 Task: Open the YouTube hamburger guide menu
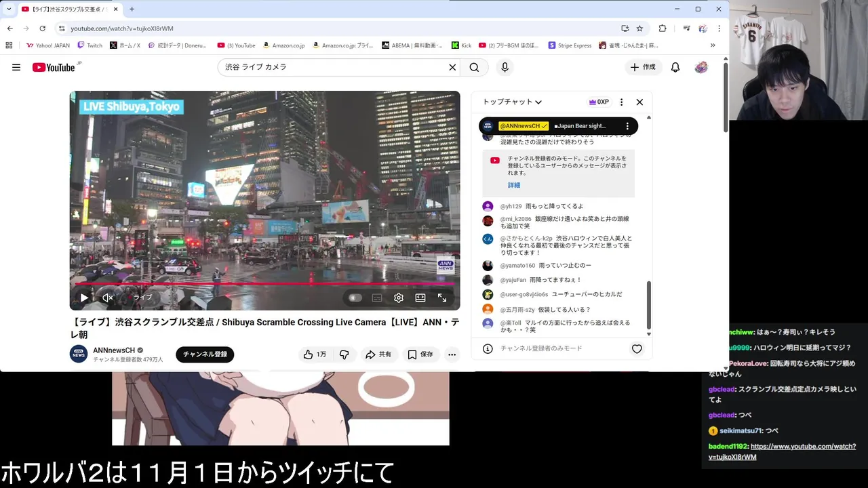coord(16,67)
